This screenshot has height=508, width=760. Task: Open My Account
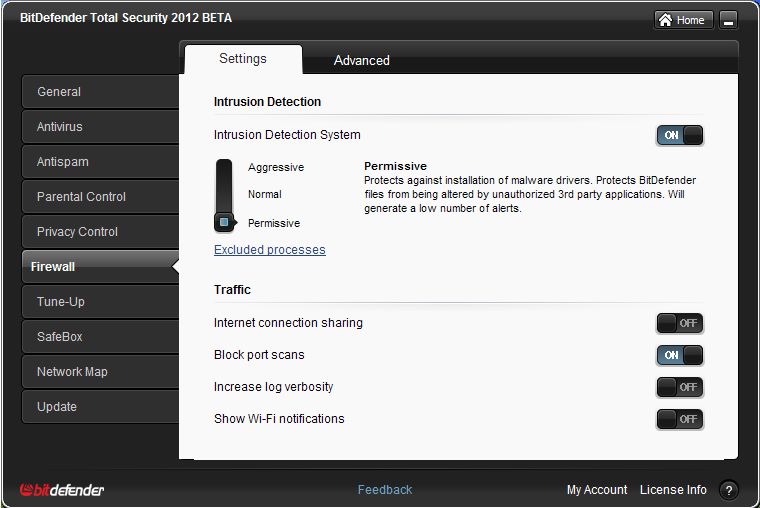tap(597, 490)
